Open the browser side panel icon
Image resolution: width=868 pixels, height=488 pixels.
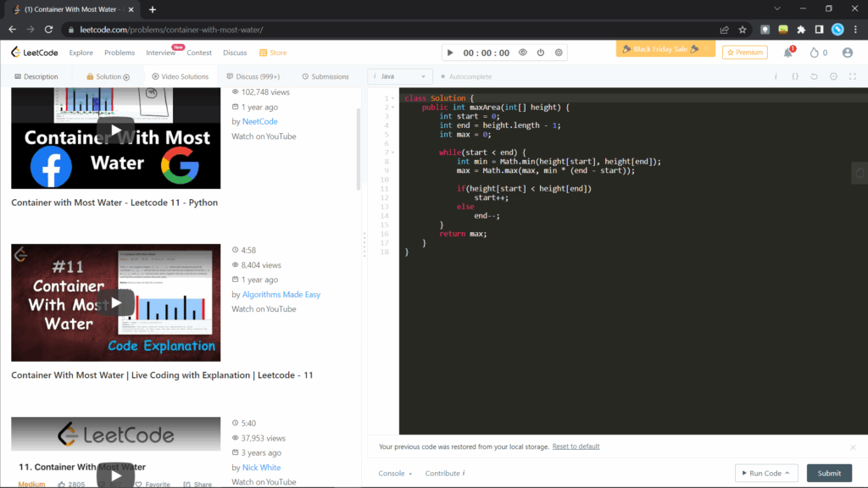[820, 30]
